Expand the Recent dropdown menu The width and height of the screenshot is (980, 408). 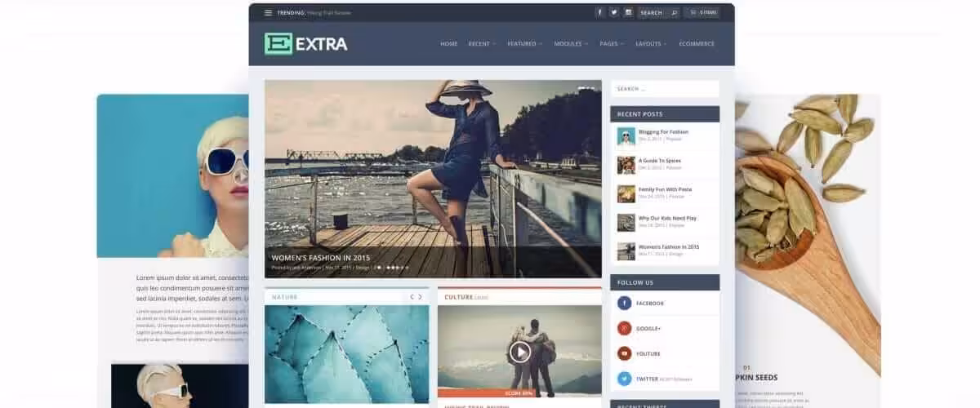(482, 43)
